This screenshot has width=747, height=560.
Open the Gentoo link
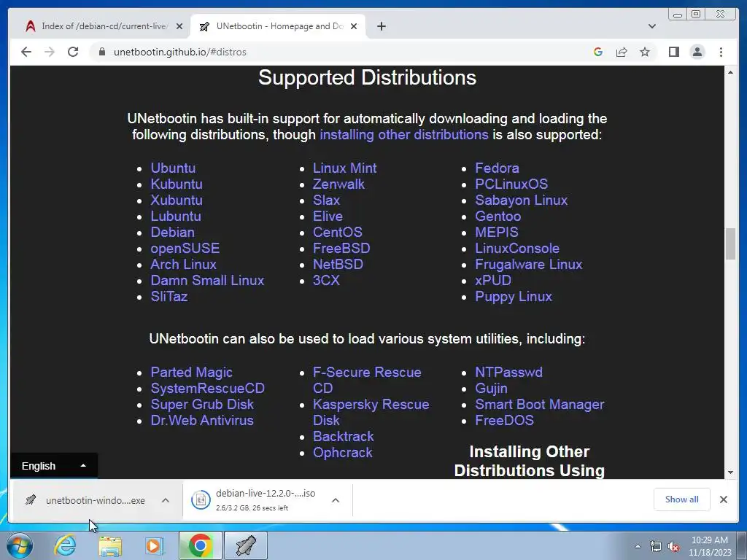point(498,216)
